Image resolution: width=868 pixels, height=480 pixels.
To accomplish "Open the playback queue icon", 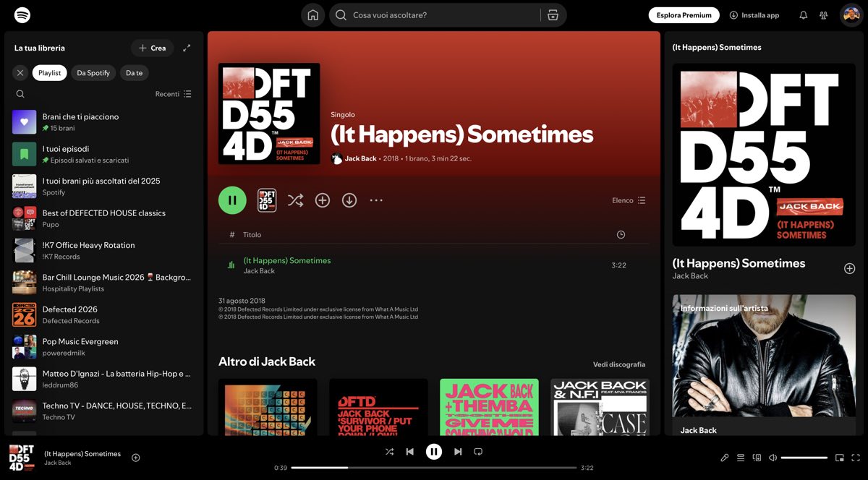I will tap(741, 458).
